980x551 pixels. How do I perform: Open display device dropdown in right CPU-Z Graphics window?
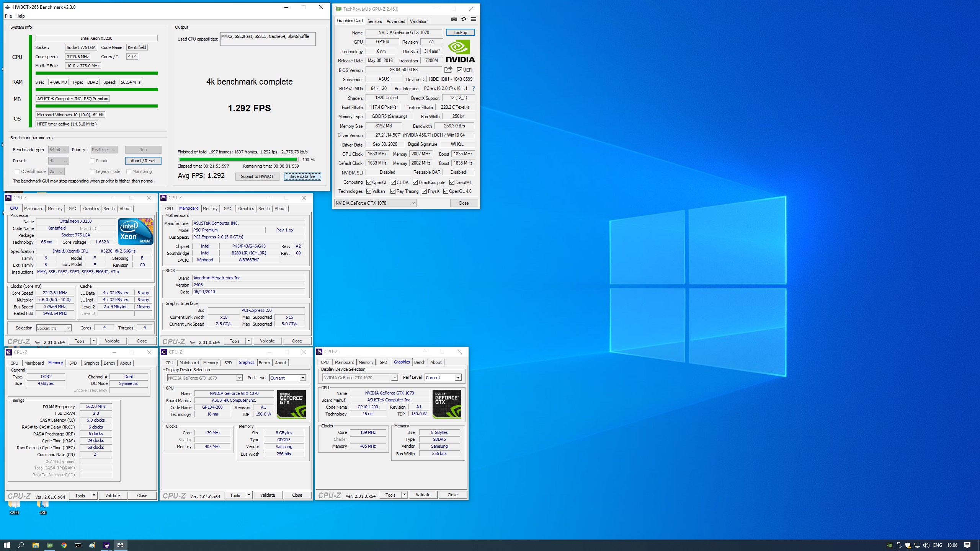tap(360, 378)
